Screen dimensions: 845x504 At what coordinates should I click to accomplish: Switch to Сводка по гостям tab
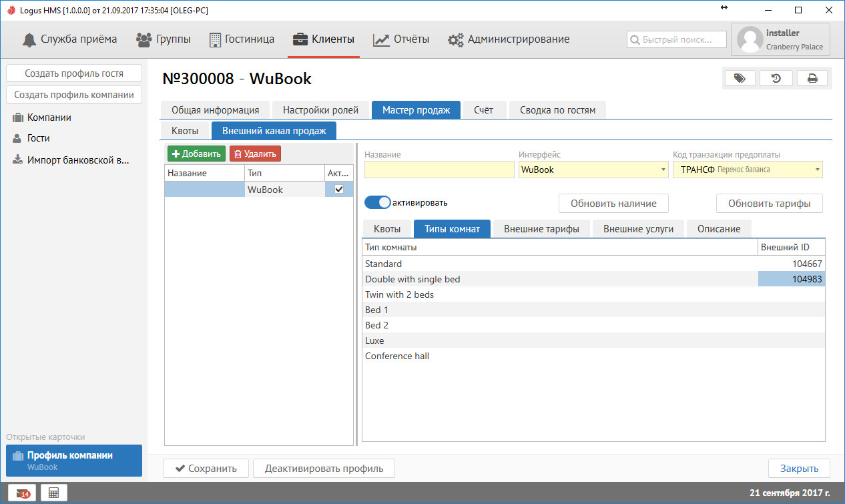557,110
